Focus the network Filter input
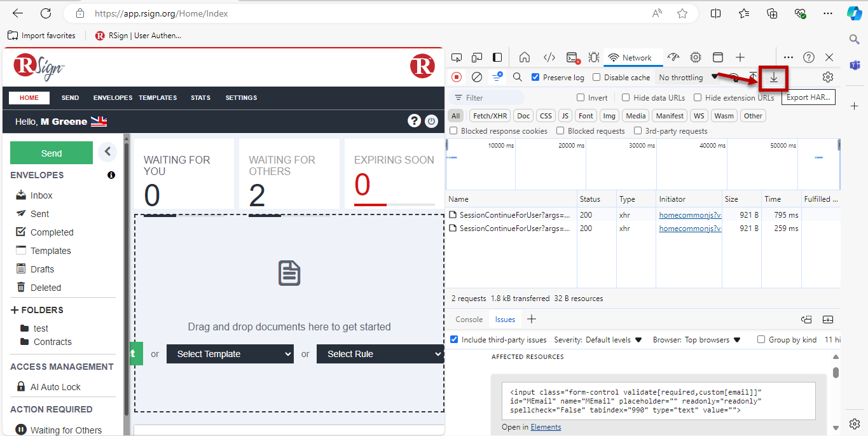This screenshot has height=436, width=868. tap(487, 97)
